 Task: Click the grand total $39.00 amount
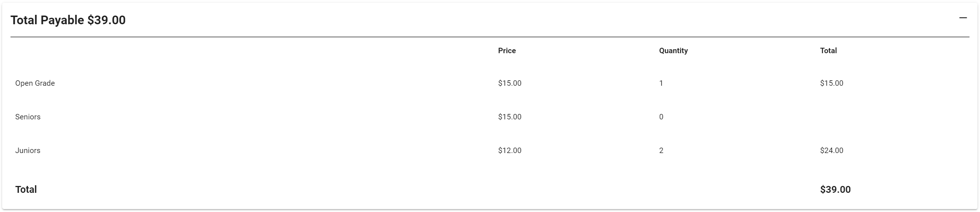(x=835, y=190)
